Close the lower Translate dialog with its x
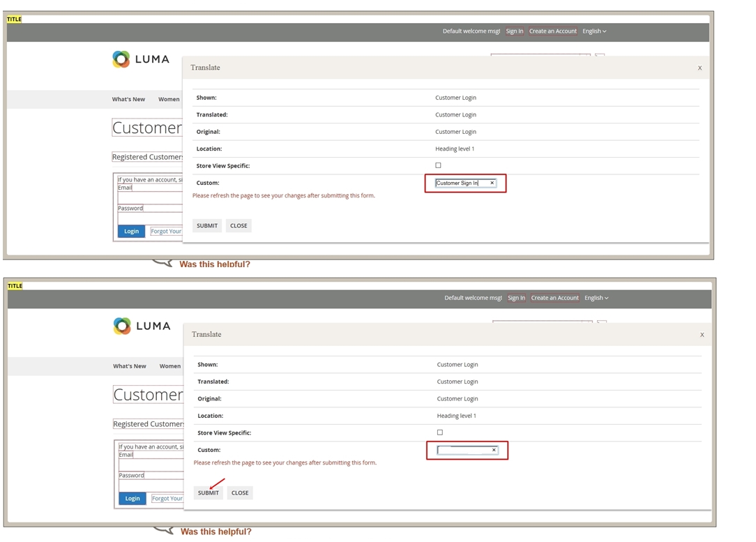 702,334
